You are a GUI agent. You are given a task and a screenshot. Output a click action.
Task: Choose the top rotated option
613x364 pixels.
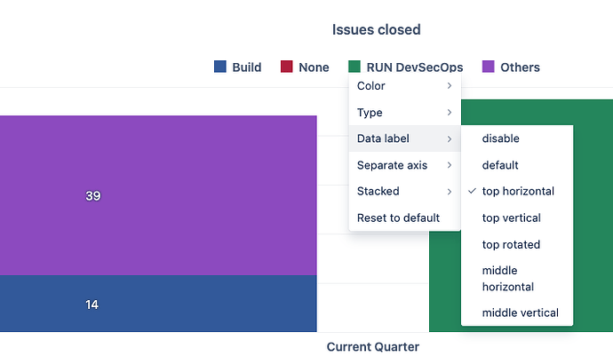pos(517,244)
